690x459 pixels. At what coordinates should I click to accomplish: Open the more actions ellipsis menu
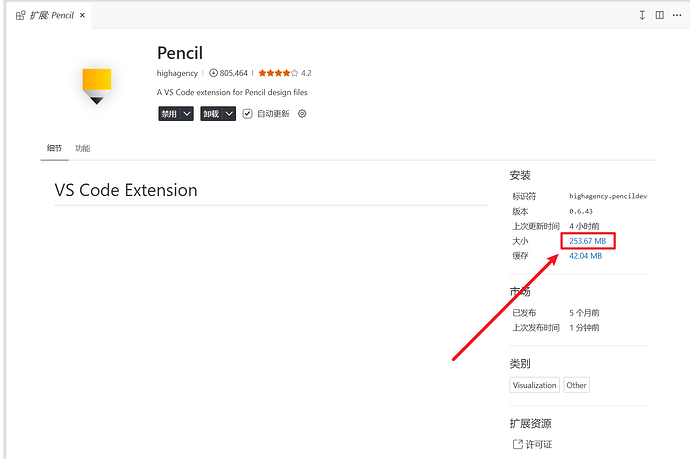pyautogui.click(x=677, y=15)
